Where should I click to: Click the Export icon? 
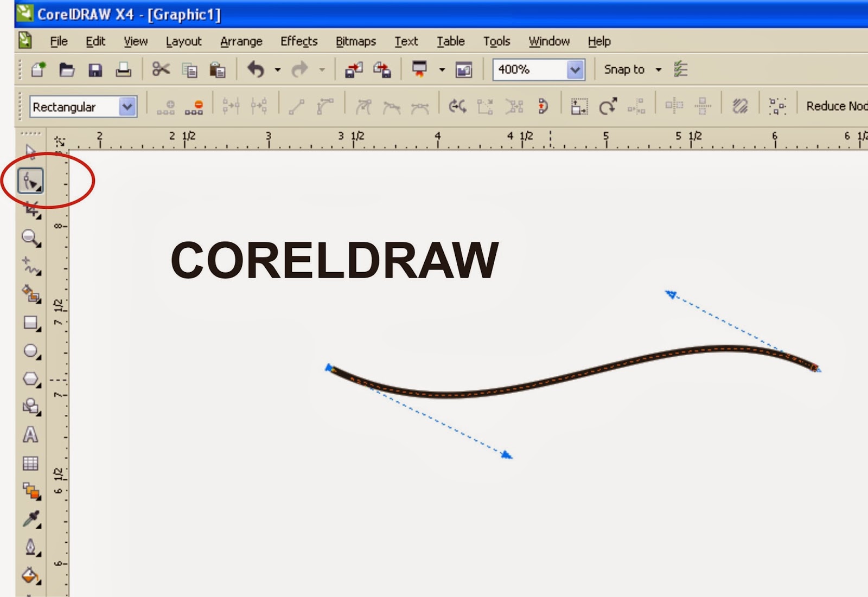pyautogui.click(x=382, y=70)
